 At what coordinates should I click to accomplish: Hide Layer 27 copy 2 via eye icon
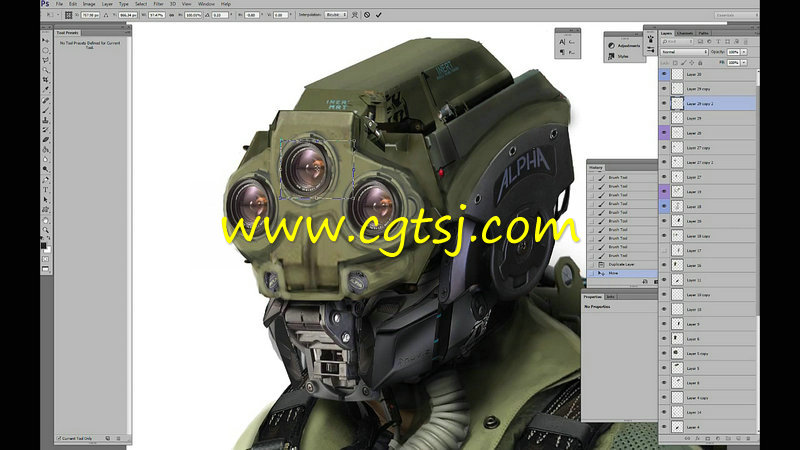(664, 162)
